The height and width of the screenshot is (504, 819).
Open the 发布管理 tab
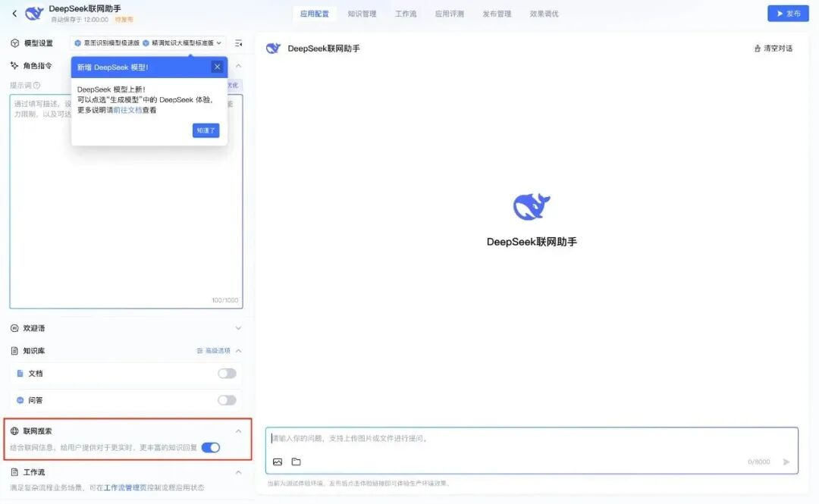497,14
